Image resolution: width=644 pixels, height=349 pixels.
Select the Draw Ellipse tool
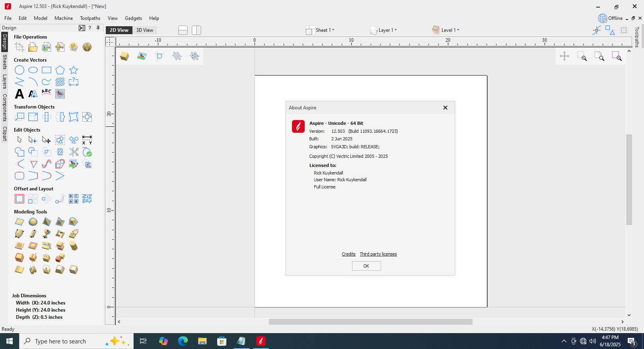33,70
